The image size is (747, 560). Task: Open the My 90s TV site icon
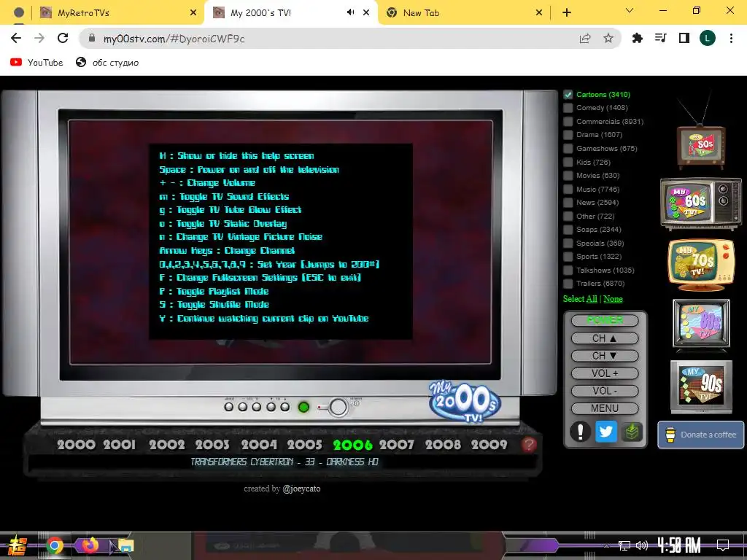pyautogui.click(x=701, y=386)
